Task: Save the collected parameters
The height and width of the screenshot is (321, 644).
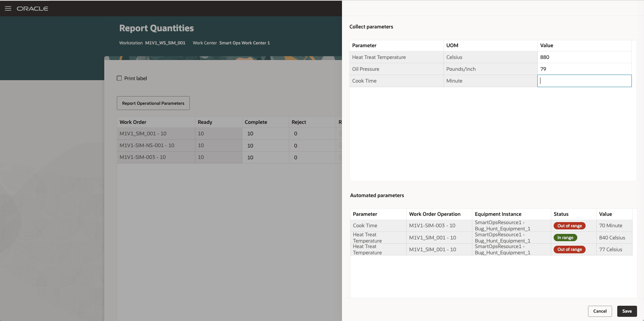Action: click(x=627, y=311)
